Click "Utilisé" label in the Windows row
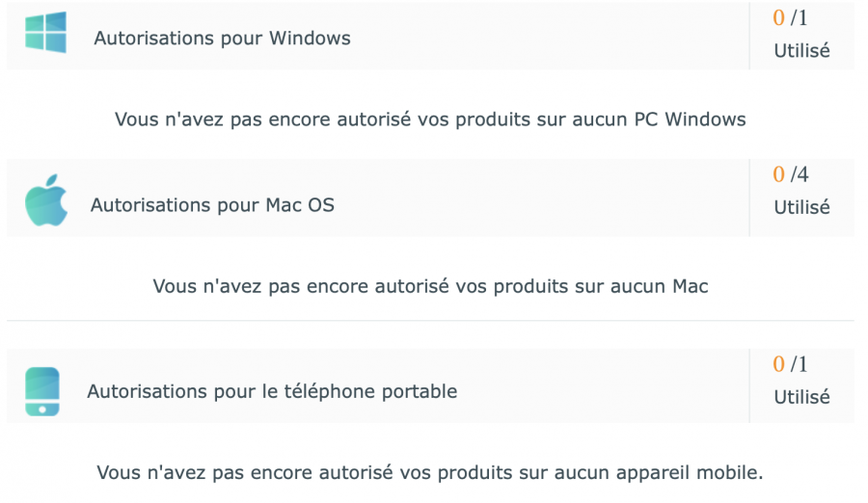This screenshot has height=503, width=868. point(801,51)
